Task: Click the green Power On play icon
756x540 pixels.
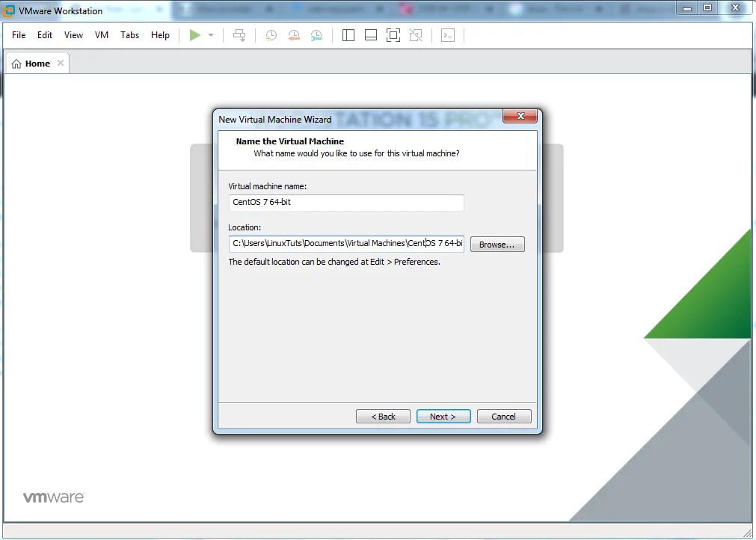Action: click(194, 35)
